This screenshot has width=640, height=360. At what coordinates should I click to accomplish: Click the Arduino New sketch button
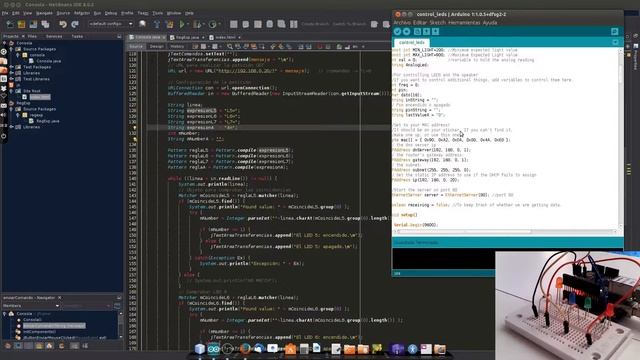[x=417, y=31]
